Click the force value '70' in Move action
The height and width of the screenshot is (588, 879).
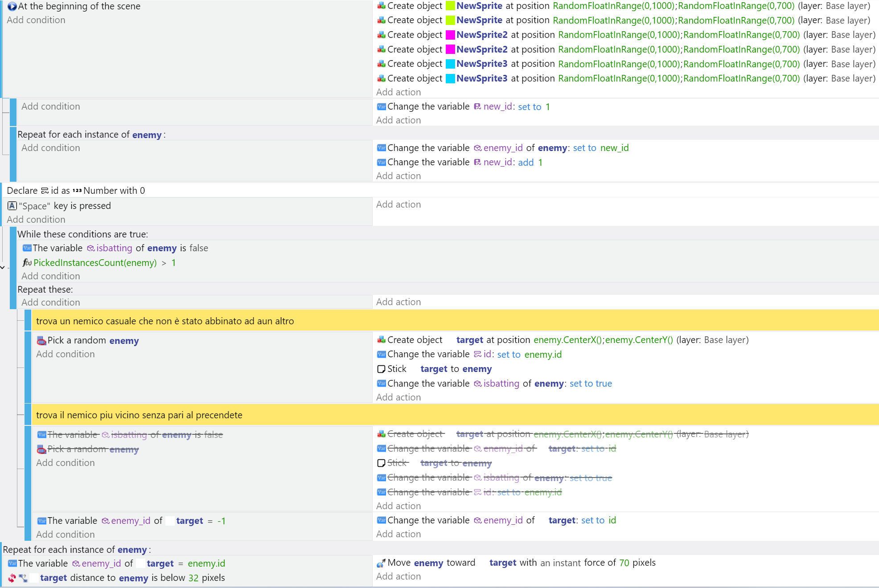[x=624, y=563]
